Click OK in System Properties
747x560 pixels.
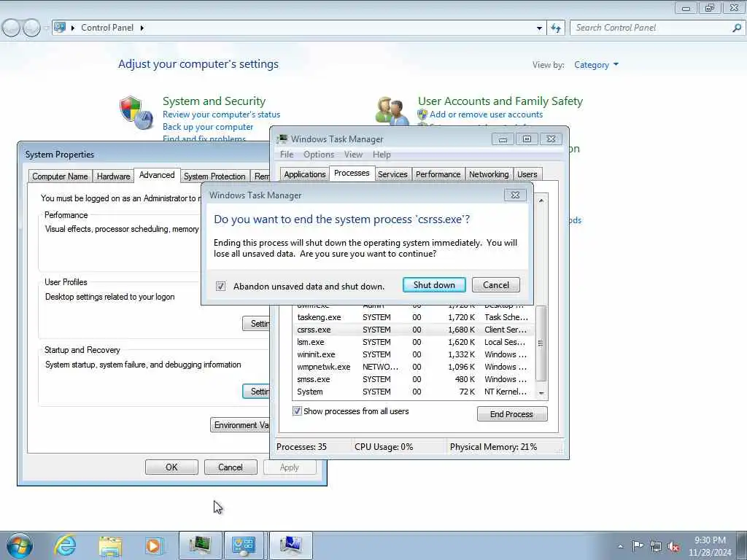click(171, 467)
